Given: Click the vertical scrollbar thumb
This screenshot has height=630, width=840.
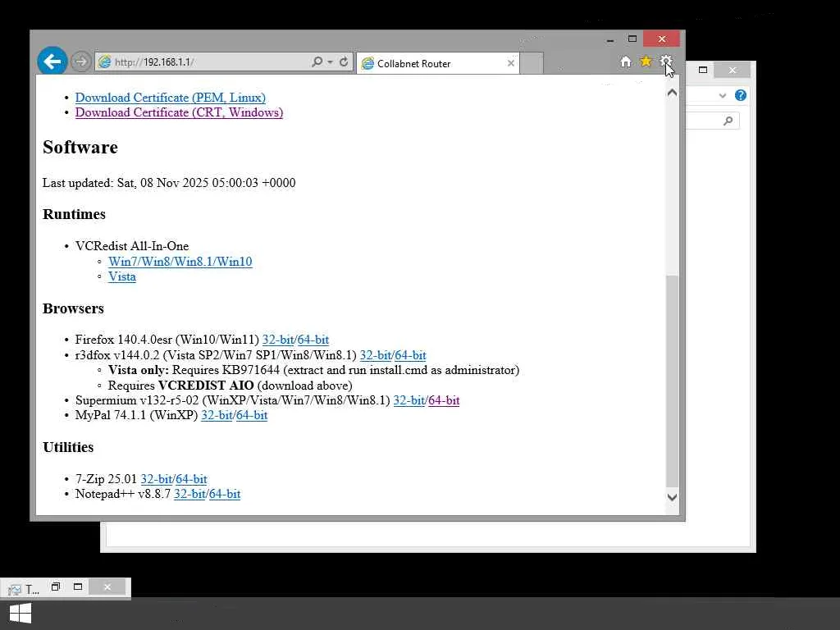Looking at the screenshot, I should (x=673, y=381).
